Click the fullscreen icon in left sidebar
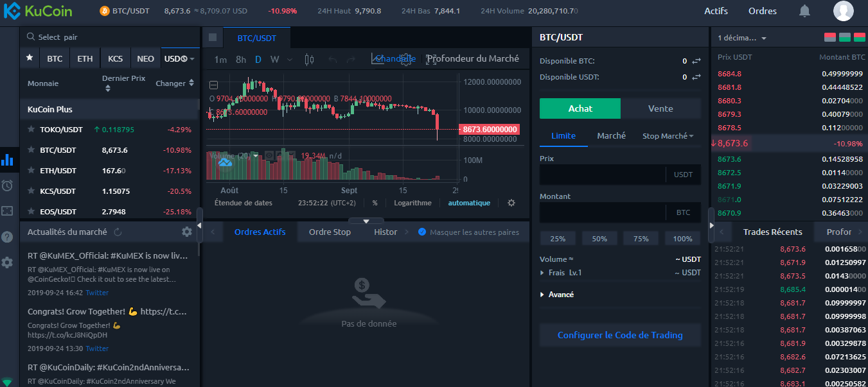 pyautogui.click(x=8, y=211)
